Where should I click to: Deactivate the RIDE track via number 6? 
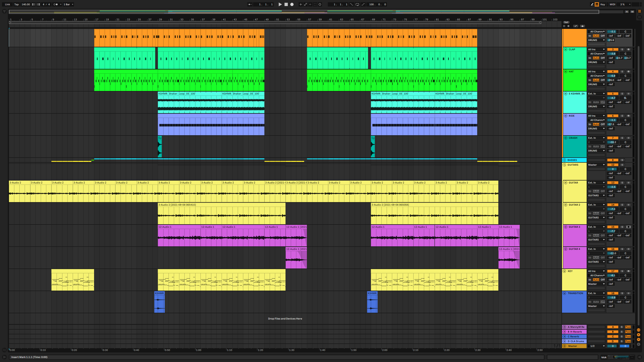pos(613,116)
